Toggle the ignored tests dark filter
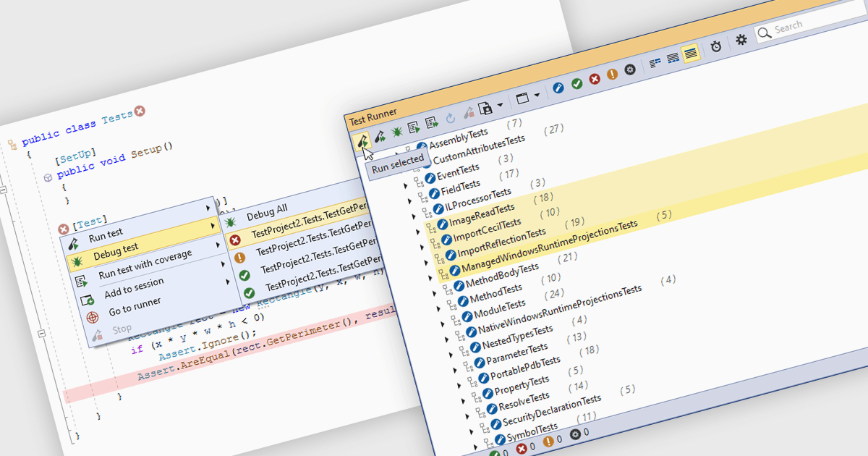Viewport: 868px width, 456px height. [630, 69]
